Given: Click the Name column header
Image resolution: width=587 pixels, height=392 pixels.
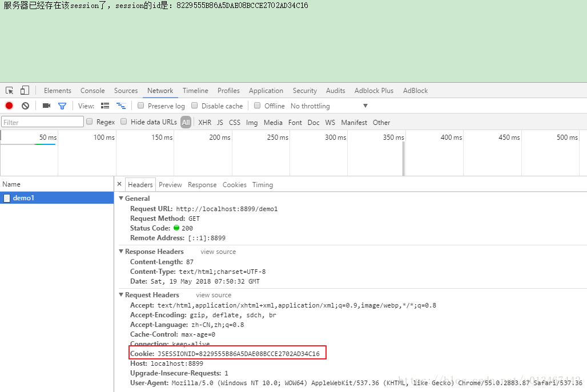Looking at the screenshot, I should click(x=57, y=184).
